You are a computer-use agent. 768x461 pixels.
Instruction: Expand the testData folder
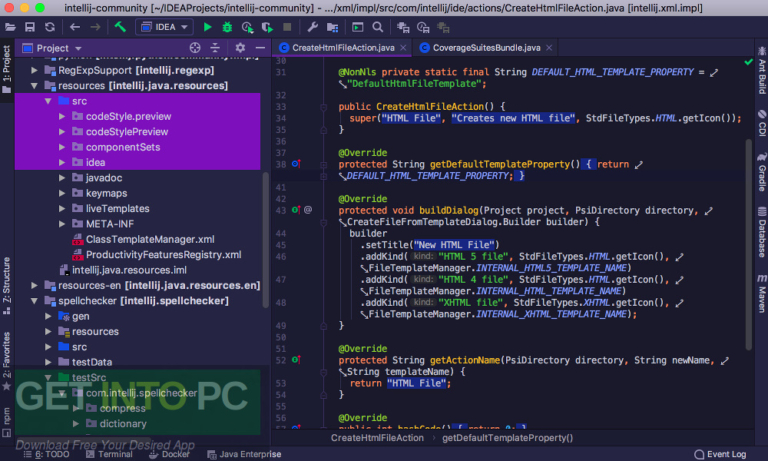48,362
